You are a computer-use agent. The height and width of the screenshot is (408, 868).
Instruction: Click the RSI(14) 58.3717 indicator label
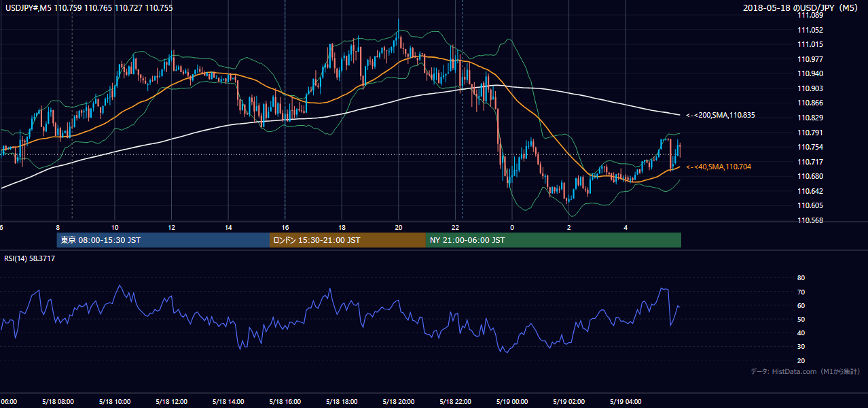(x=29, y=258)
